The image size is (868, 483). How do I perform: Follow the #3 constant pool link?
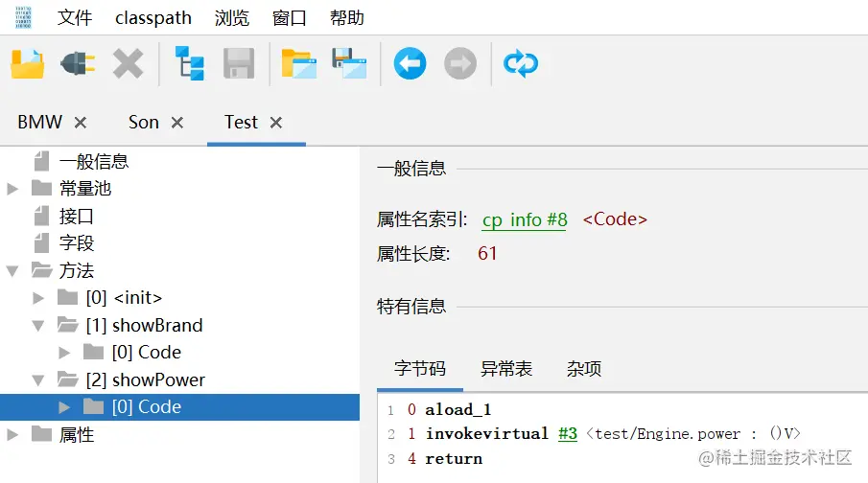568,434
